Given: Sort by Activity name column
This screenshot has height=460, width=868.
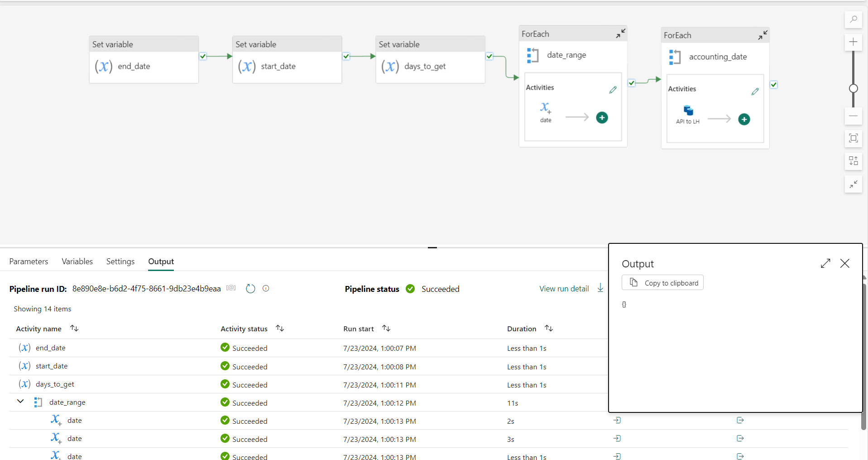Looking at the screenshot, I should click(74, 328).
